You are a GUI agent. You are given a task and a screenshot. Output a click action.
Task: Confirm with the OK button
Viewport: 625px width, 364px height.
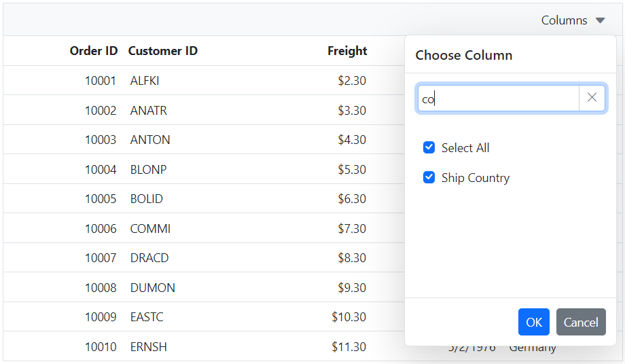point(534,322)
